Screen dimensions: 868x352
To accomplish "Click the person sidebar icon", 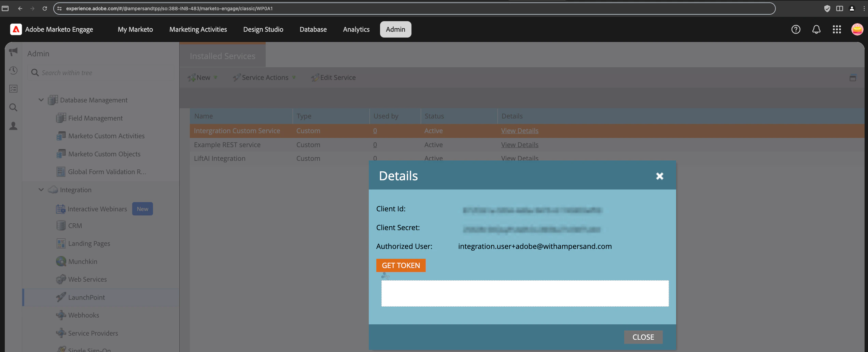I will tap(13, 126).
